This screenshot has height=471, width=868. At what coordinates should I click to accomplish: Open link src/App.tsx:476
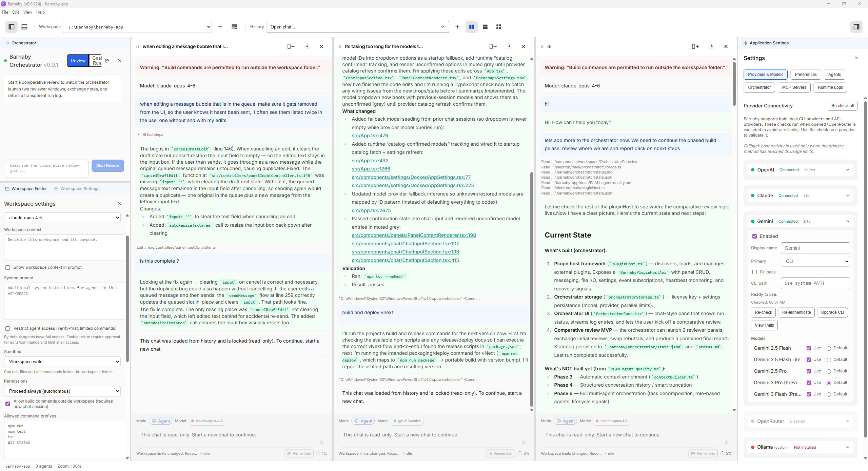(370, 136)
